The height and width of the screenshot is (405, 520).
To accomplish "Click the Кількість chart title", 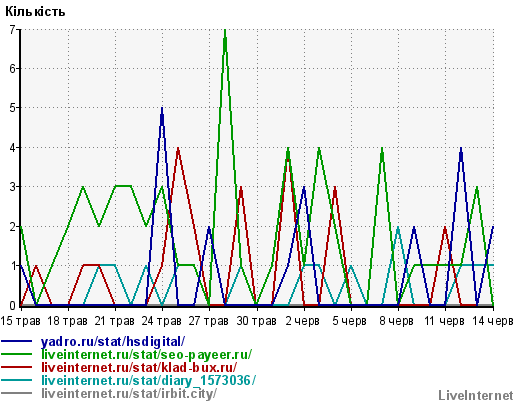I will 35,12.
